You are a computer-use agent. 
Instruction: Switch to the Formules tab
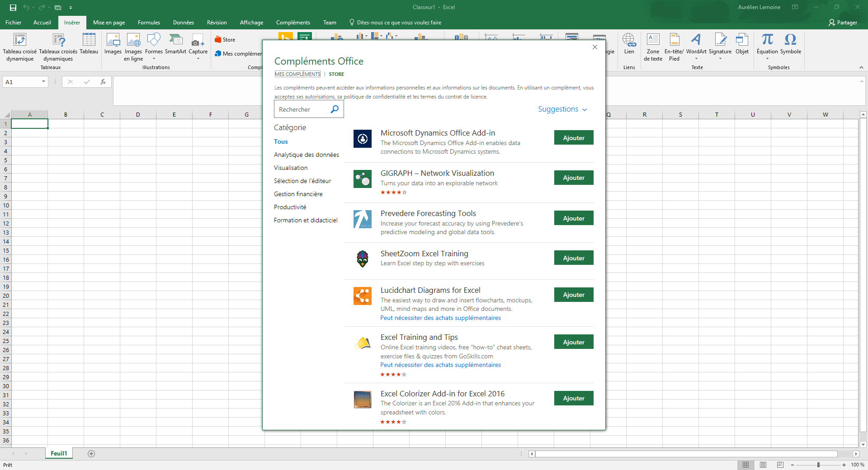149,23
